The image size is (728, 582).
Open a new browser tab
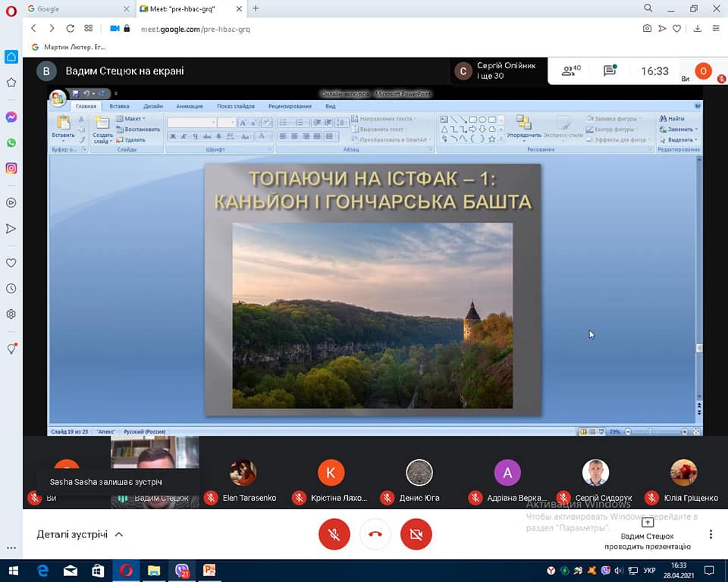(256, 8)
